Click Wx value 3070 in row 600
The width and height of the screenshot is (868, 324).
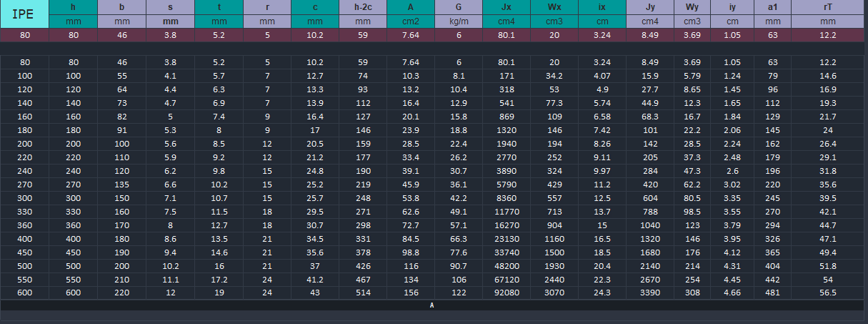(x=554, y=293)
